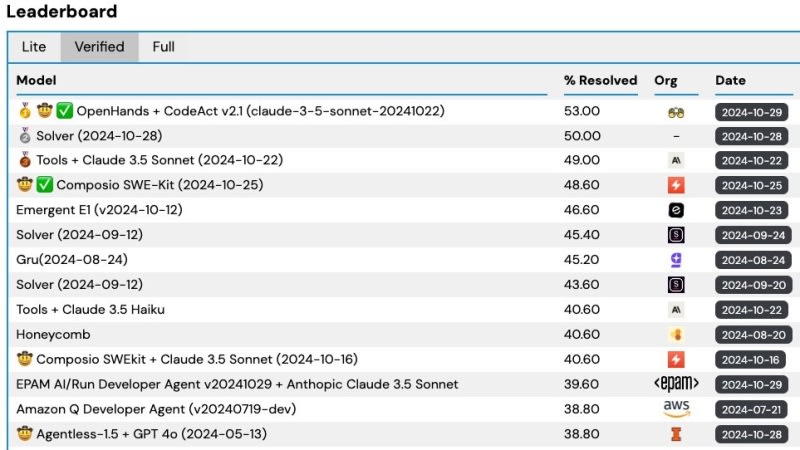Select the Verified leaderboard tab
Image resolution: width=800 pixels, height=450 pixels.
pyautogui.click(x=99, y=47)
